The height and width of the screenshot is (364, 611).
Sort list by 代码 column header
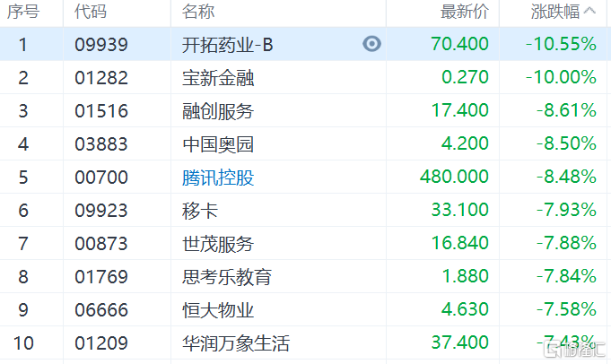click(90, 12)
